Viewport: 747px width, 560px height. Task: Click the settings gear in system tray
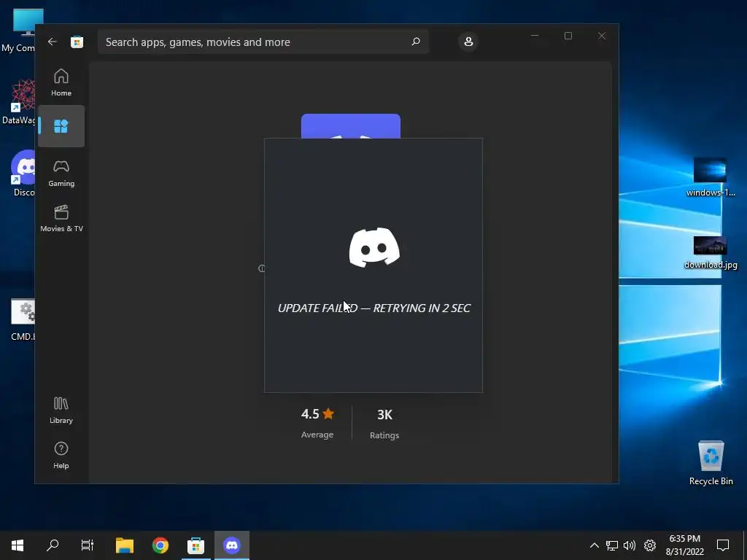pos(650,545)
